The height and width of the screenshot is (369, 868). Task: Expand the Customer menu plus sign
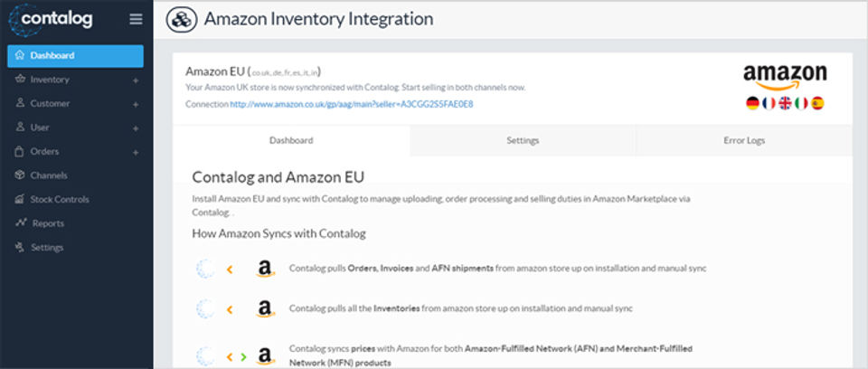136,104
